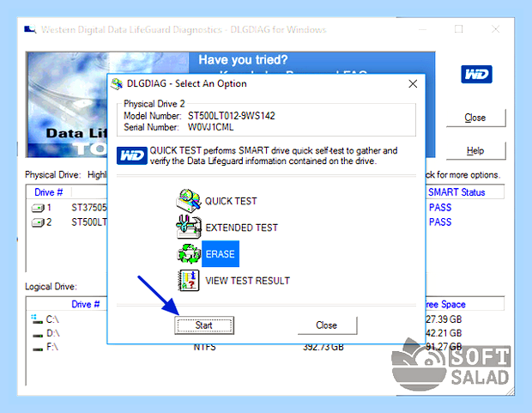The height and width of the screenshot is (413, 532).
Task: Click the 27.39 GB free space value
Action: click(x=444, y=319)
